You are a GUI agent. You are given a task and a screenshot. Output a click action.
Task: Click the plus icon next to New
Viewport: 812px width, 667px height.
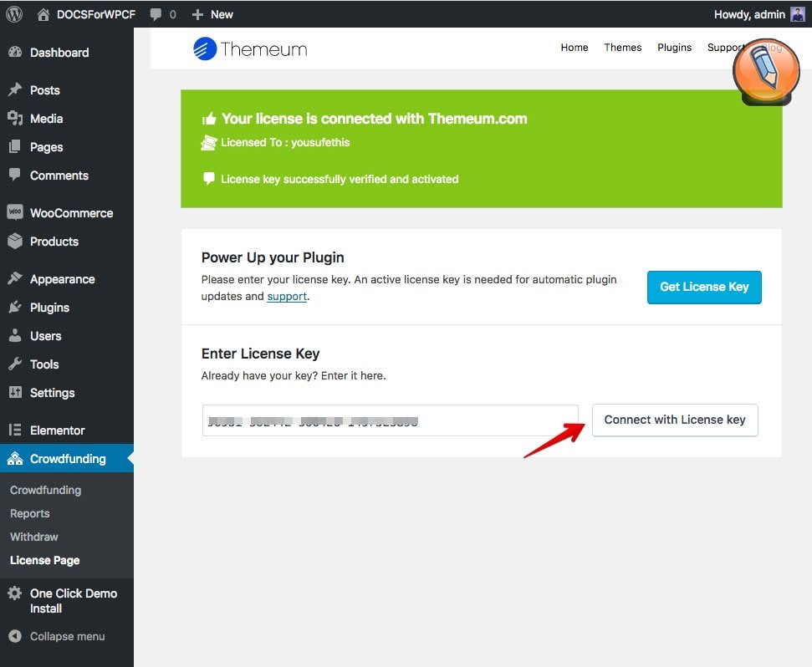pos(197,14)
